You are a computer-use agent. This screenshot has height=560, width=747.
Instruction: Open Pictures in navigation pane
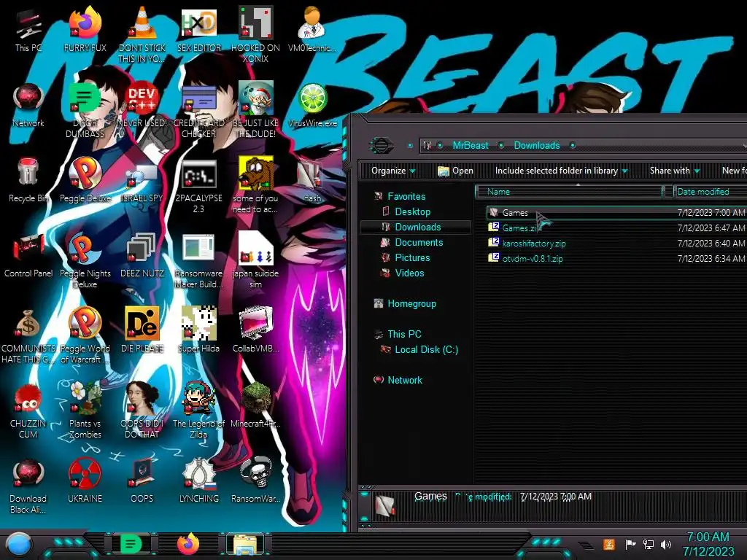coord(412,257)
